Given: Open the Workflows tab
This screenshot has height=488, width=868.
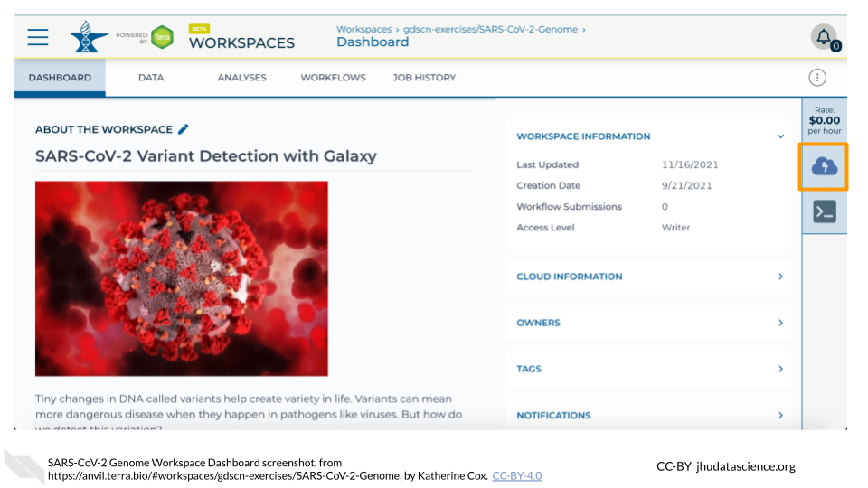Looking at the screenshot, I should pos(333,78).
